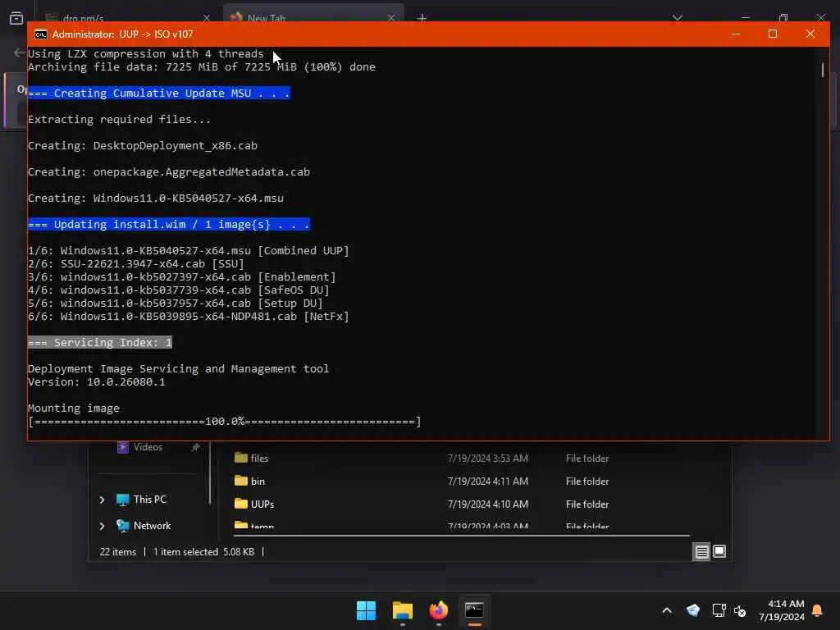Screen dimensions: 840x630
Task: Open File Explorer from the taskbar
Action: 402,610
